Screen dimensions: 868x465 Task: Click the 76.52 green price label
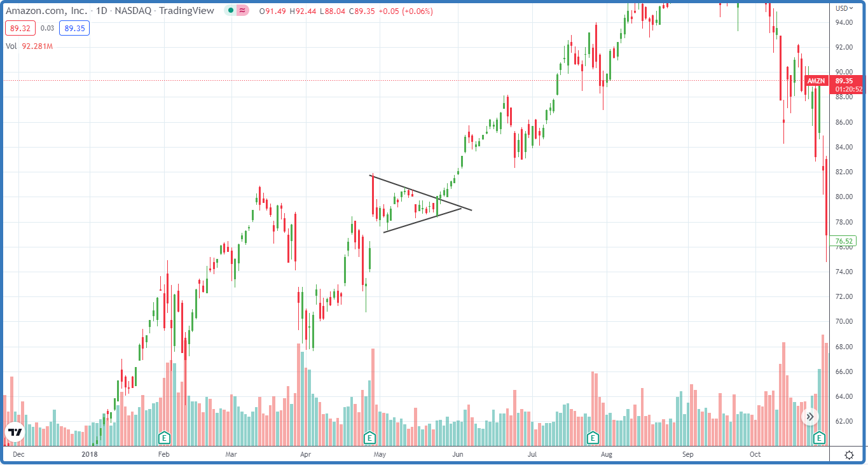[x=844, y=241]
